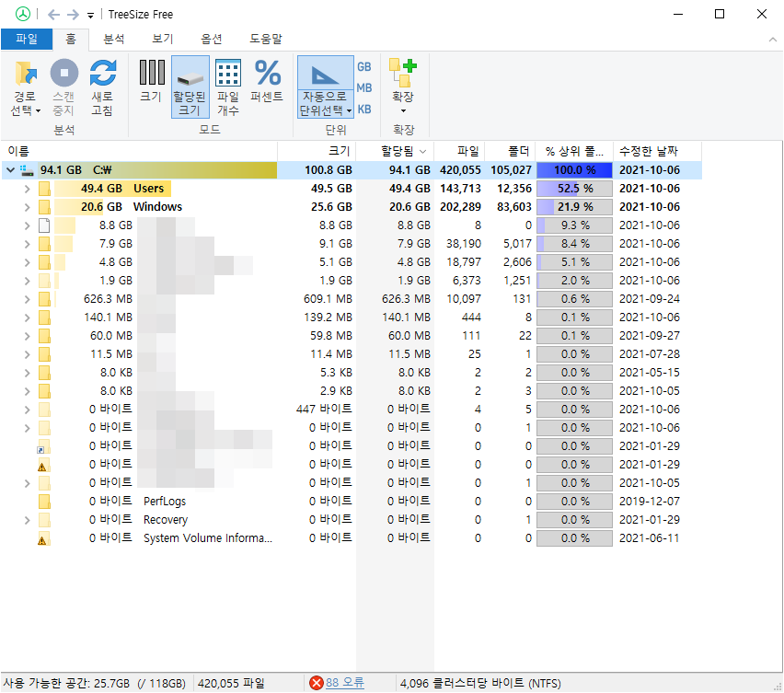Image resolution: width=784 pixels, height=693 pixels.
Task: Expand the Users folder
Action: click(x=27, y=189)
